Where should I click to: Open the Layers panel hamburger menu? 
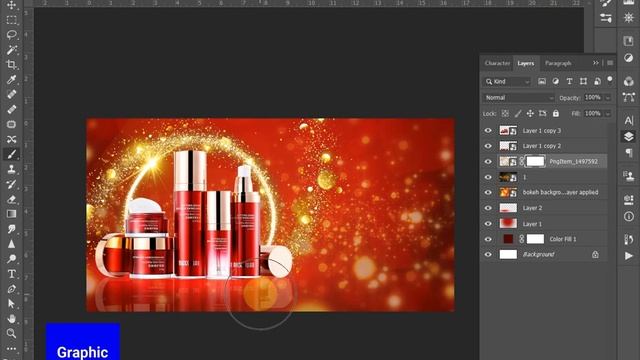click(x=610, y=63)
